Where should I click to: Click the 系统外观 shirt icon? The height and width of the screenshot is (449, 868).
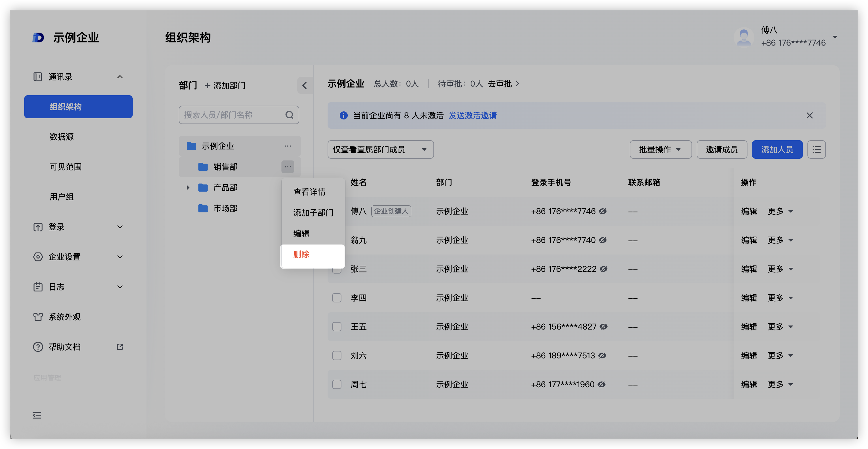(x=38, y=317)
